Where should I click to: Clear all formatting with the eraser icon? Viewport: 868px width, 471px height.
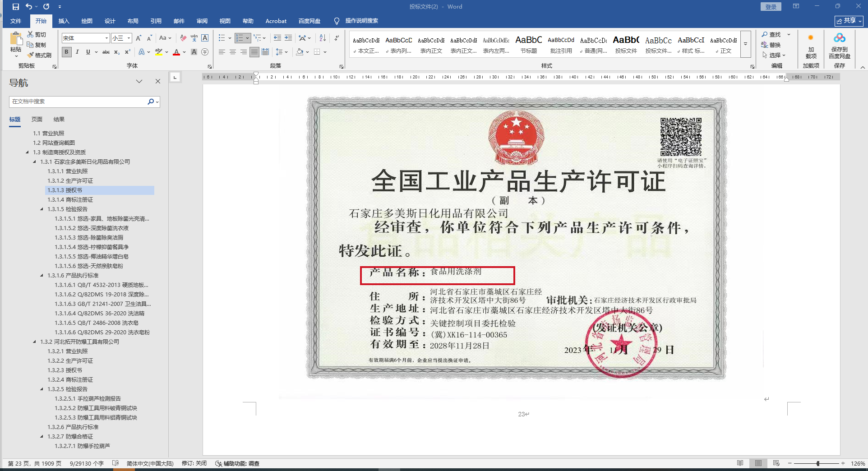[x=183, y=38]
